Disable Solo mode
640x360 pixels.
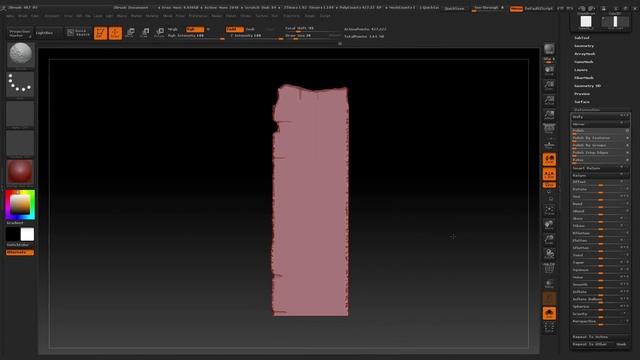coord(549,313)
